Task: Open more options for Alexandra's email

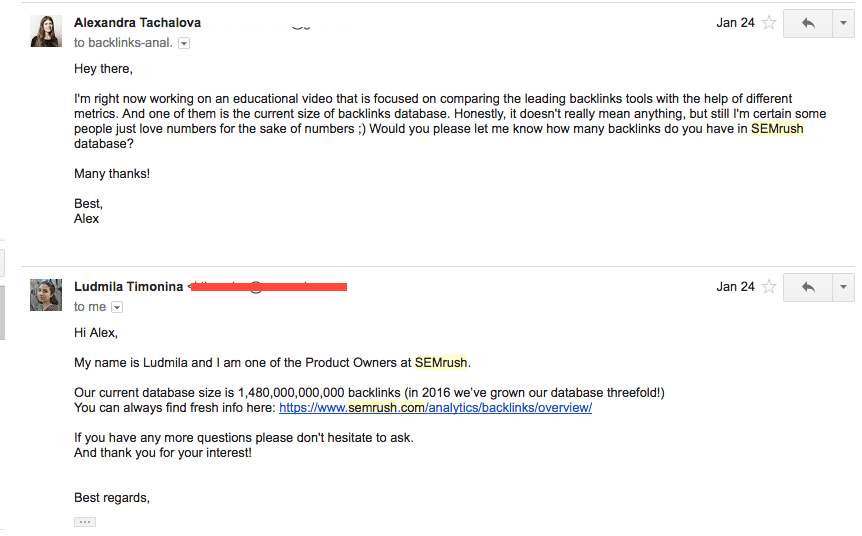Action: point(843,23)
